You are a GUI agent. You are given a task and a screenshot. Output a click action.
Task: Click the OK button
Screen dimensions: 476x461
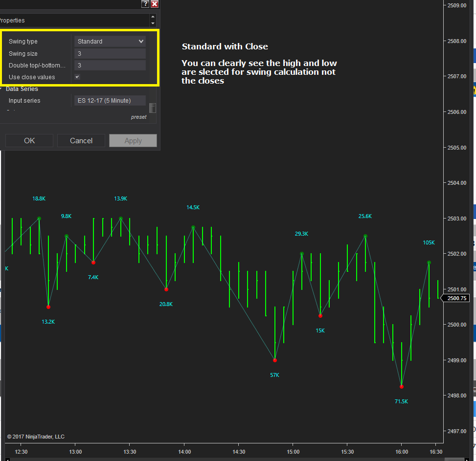pos(29,141)
